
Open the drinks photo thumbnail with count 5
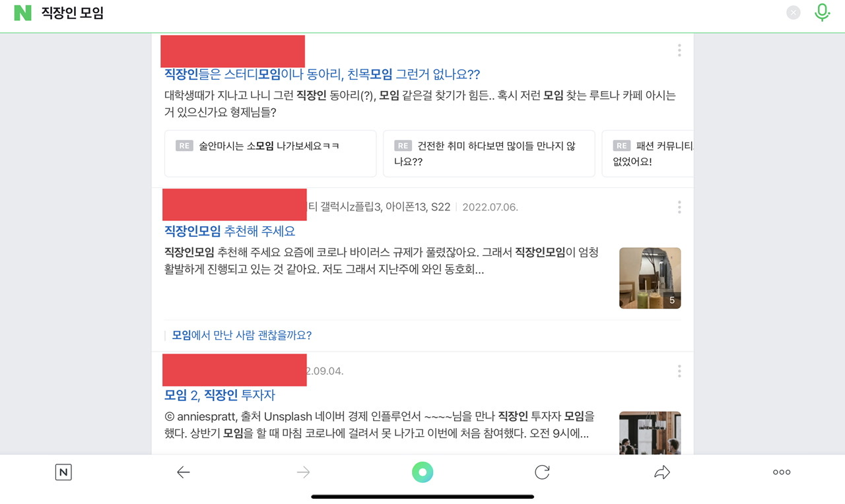click(x=650, y=278)
